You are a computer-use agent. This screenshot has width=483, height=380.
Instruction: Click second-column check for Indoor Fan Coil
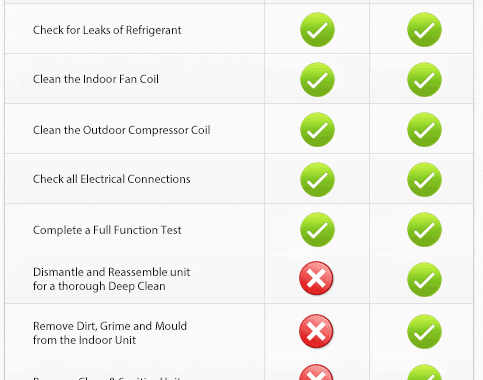(x=424, y=80)
